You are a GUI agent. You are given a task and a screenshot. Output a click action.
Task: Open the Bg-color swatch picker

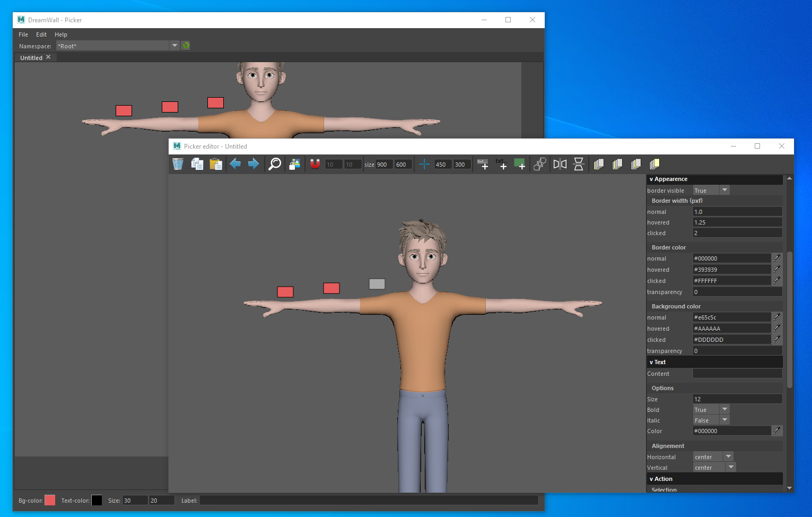coord(49,500)
